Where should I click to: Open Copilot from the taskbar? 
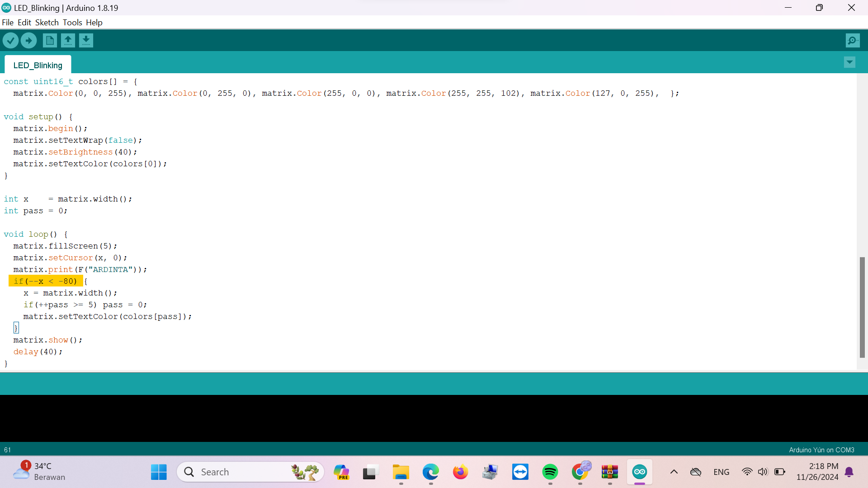(x=341, y=472)
